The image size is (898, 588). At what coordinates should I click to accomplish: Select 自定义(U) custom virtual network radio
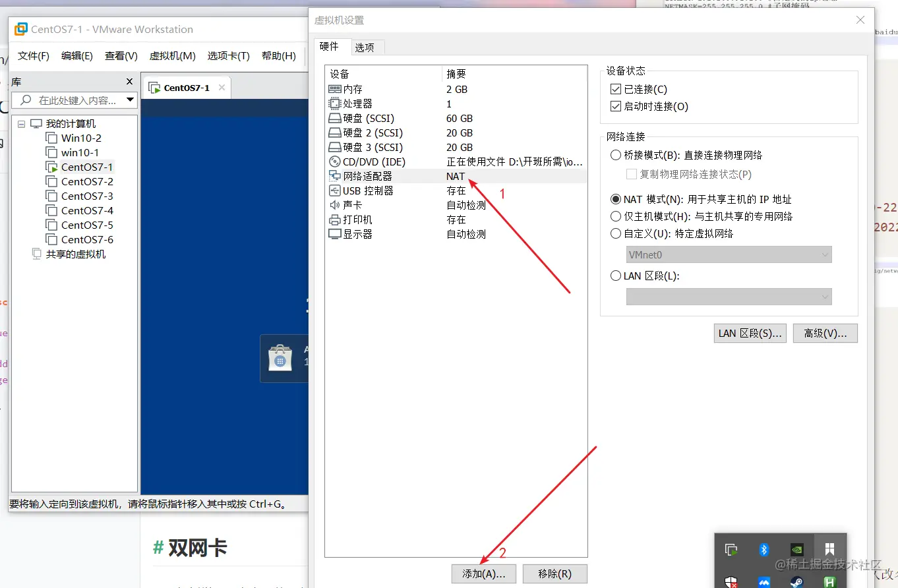point(616,233)
